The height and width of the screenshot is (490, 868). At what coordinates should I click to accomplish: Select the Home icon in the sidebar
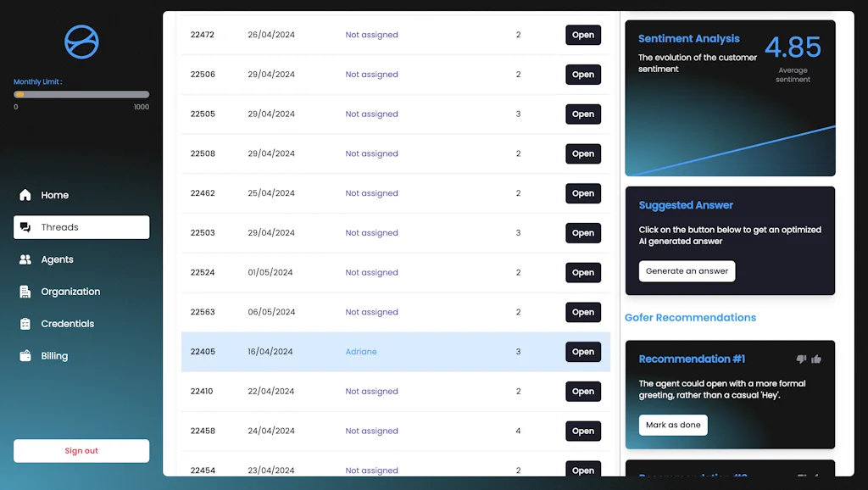[x=25, y=194]
